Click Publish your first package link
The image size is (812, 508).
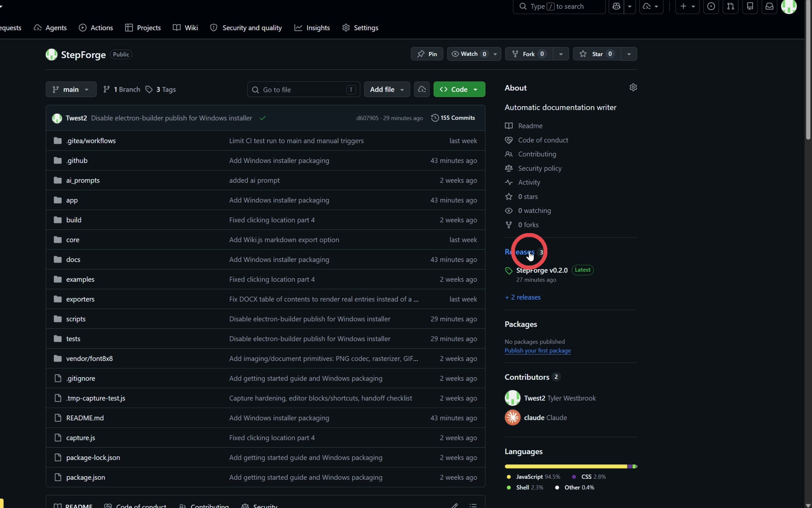point(538,351)
